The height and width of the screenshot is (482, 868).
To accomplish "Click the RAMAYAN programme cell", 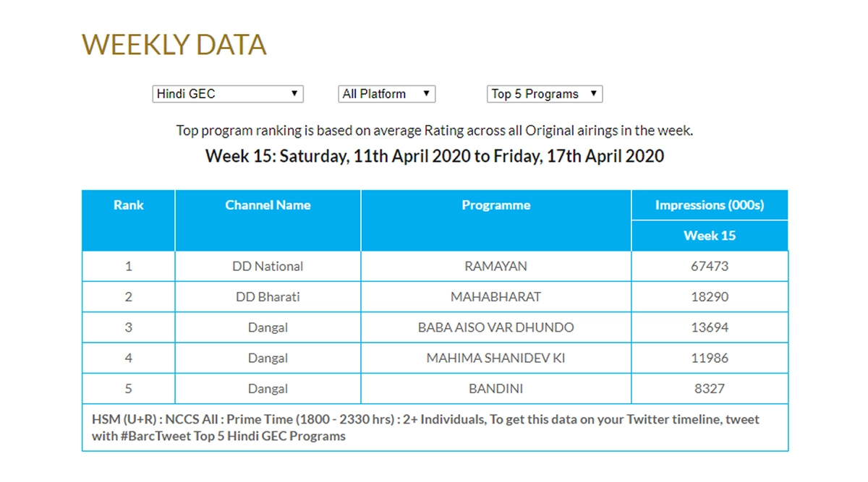I will (x=496, y=266).
